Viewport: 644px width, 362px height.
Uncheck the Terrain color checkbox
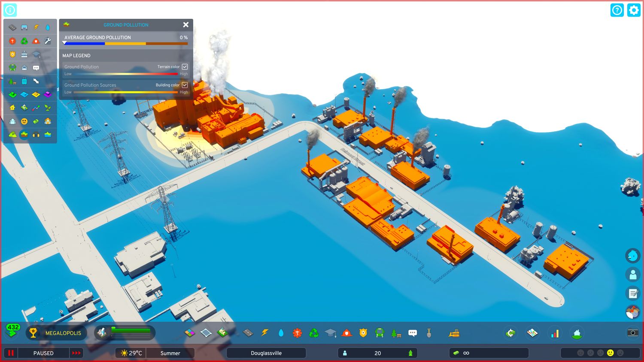(x=185, y=67)
